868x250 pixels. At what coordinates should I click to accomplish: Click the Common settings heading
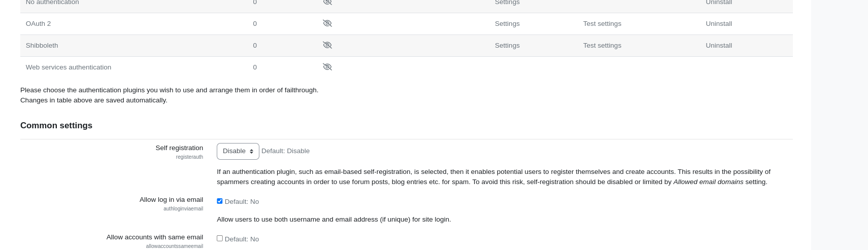coord(56,125)
